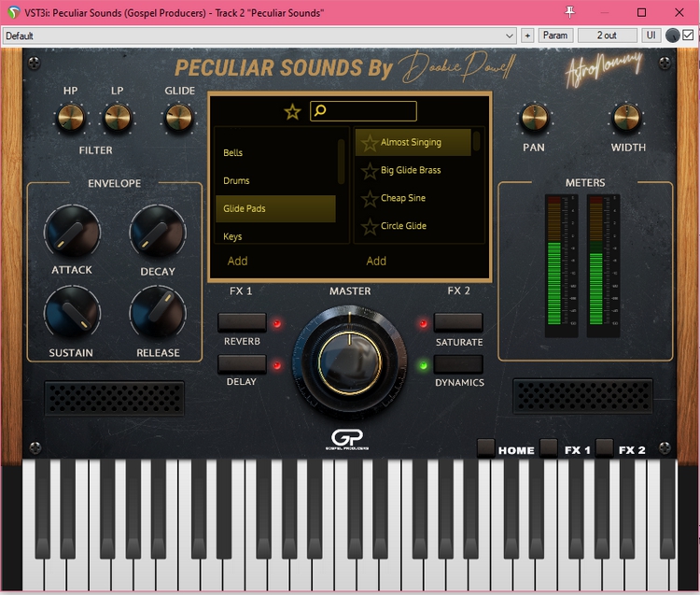Favorite the Almost Singing preset star

(370, 144)
